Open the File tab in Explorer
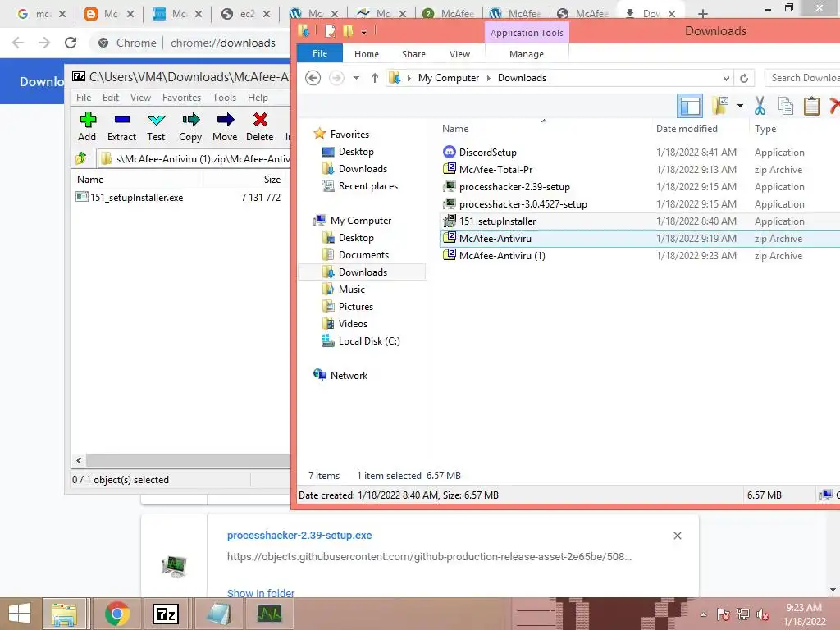 320,53
